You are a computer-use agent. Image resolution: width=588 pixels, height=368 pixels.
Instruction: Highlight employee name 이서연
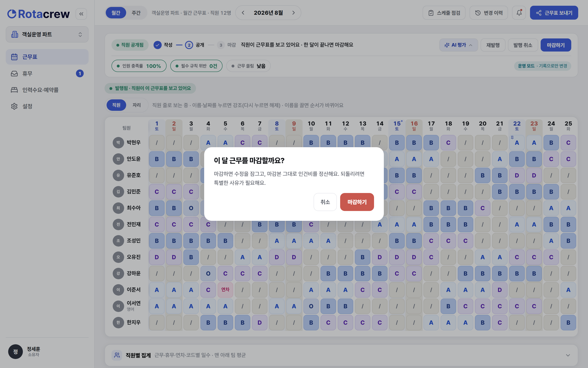(x=134, y=303)
